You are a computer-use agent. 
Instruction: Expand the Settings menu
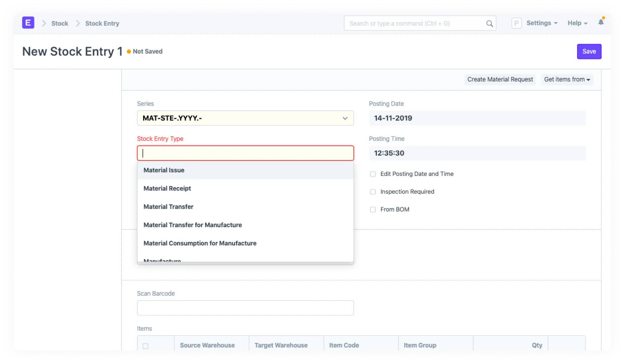tap(542, 23)
